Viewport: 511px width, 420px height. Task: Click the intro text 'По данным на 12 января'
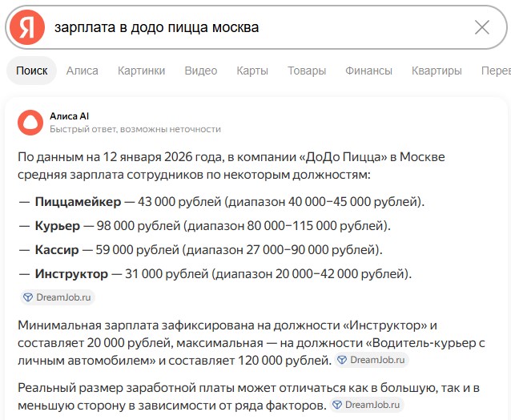tap(231, 166)
